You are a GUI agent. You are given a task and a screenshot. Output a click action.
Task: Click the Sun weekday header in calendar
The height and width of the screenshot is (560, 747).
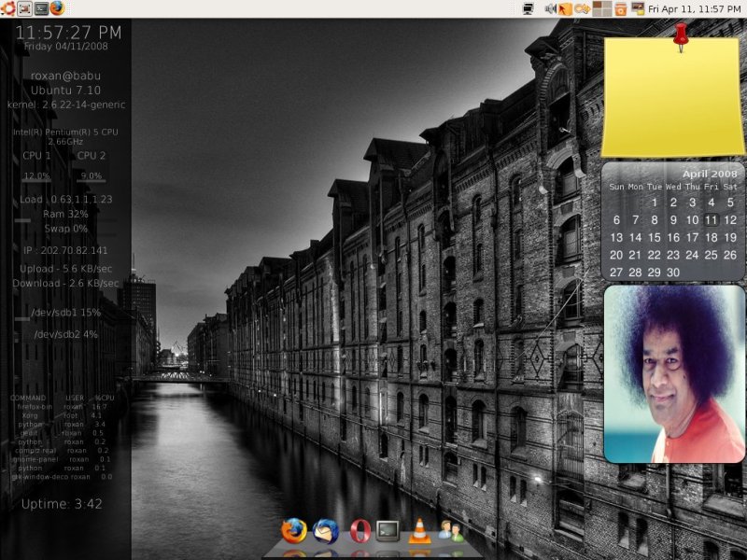click(616, 187)
